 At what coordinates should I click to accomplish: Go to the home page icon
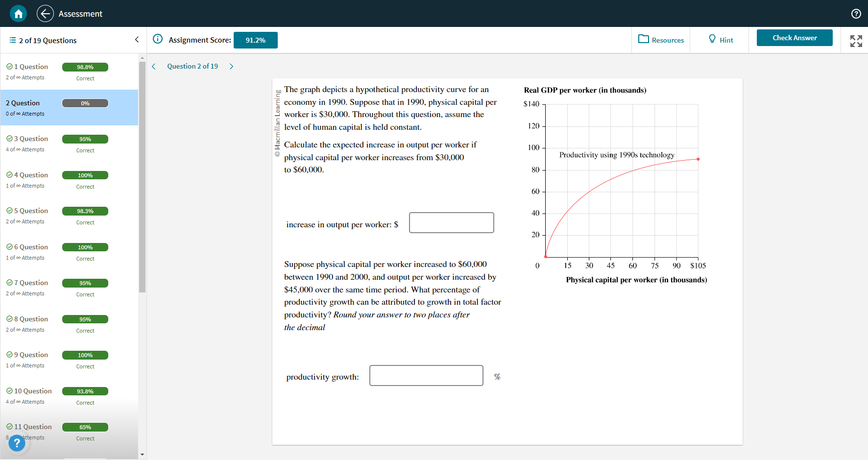coord(19,14)
